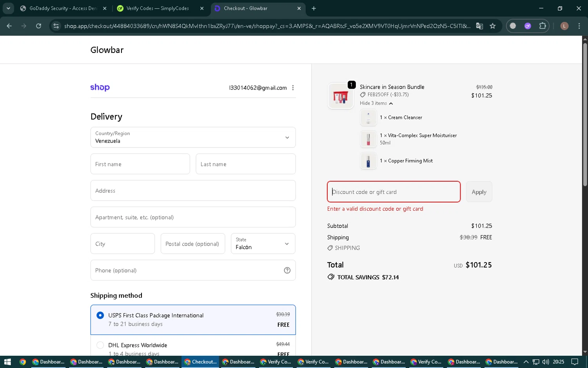Viewport: 588px width, 368px height.
Task: Open the pinned Chrome taskbar icon
Action: [23, 362]
